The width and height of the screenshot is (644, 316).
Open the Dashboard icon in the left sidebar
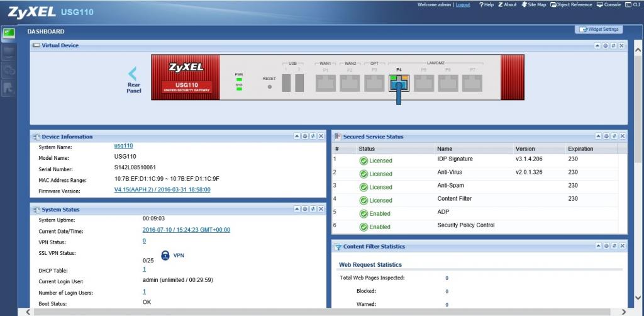coord(9,34)
